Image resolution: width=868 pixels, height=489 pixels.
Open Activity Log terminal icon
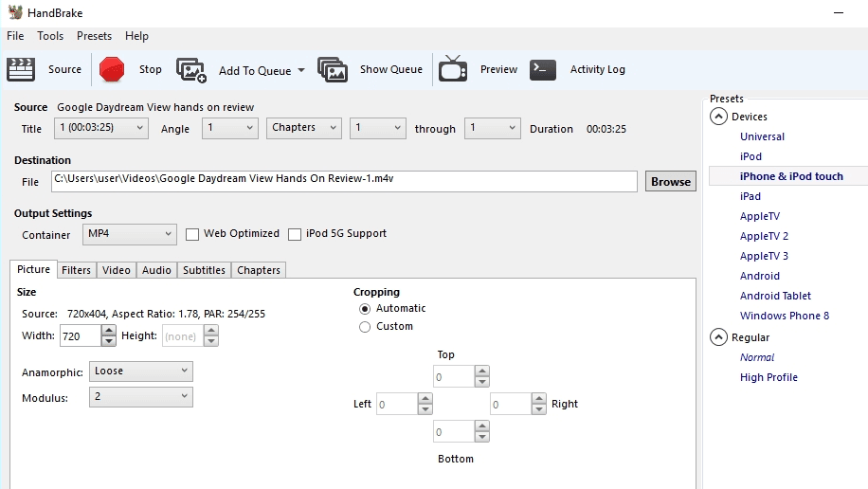(x=543, y=69)
